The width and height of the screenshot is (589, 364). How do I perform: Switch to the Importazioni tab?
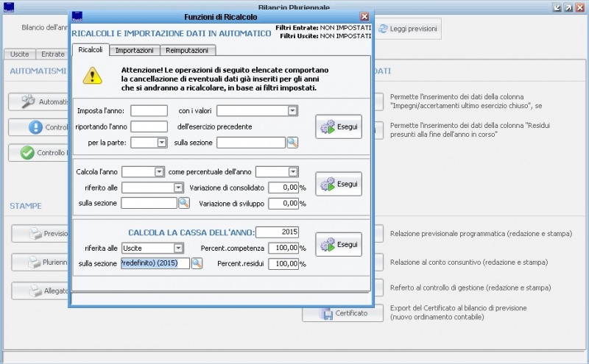coord(135,50)
